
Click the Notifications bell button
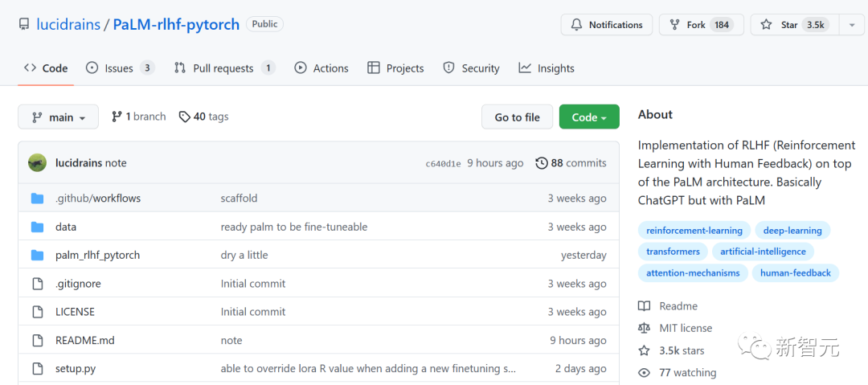pyautogui.click(x=608, y=25)
